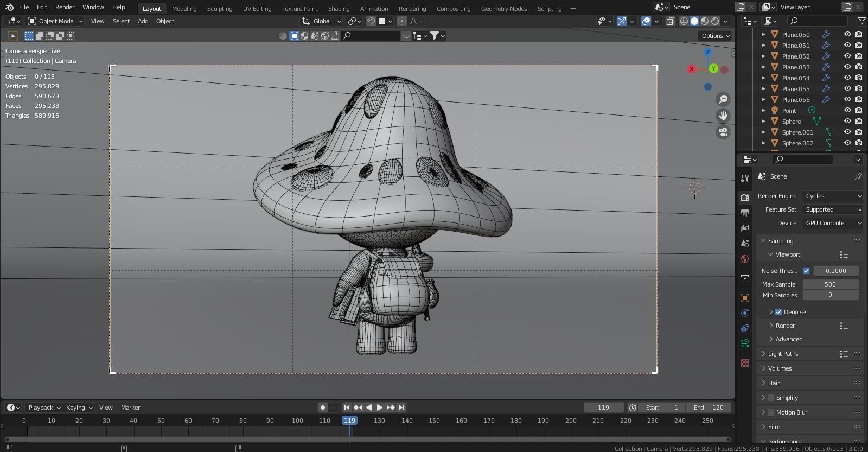Open the Global transform orientation dropdown
Viewport: 868px width, 452px height.
pos(322,21)
